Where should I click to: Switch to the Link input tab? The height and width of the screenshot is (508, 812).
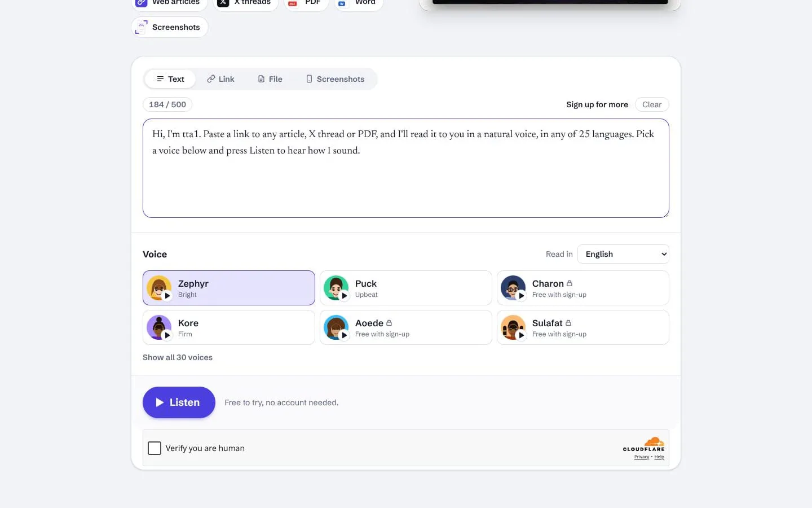[x=220, y=79]
